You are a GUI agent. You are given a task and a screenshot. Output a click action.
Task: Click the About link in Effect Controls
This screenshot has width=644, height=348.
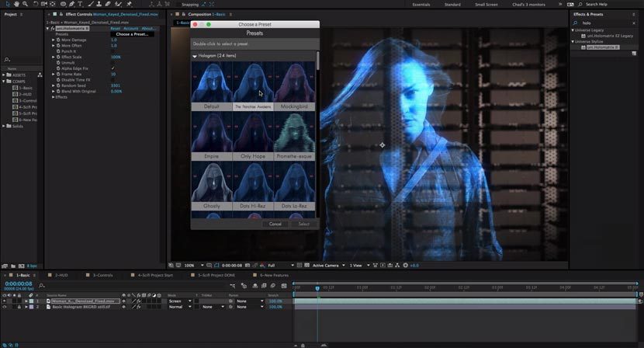[x=148, y=29]
